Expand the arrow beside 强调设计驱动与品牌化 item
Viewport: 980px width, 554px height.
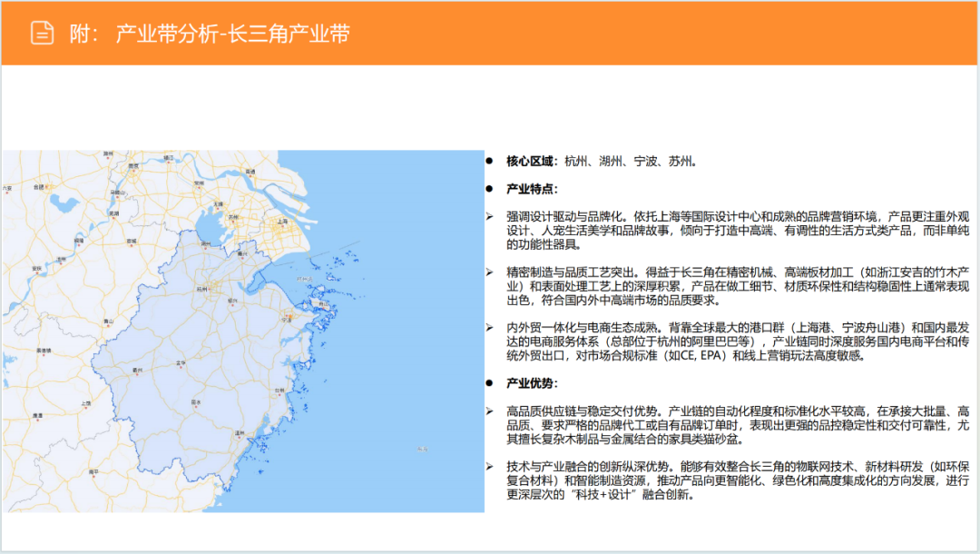(490, 217)
